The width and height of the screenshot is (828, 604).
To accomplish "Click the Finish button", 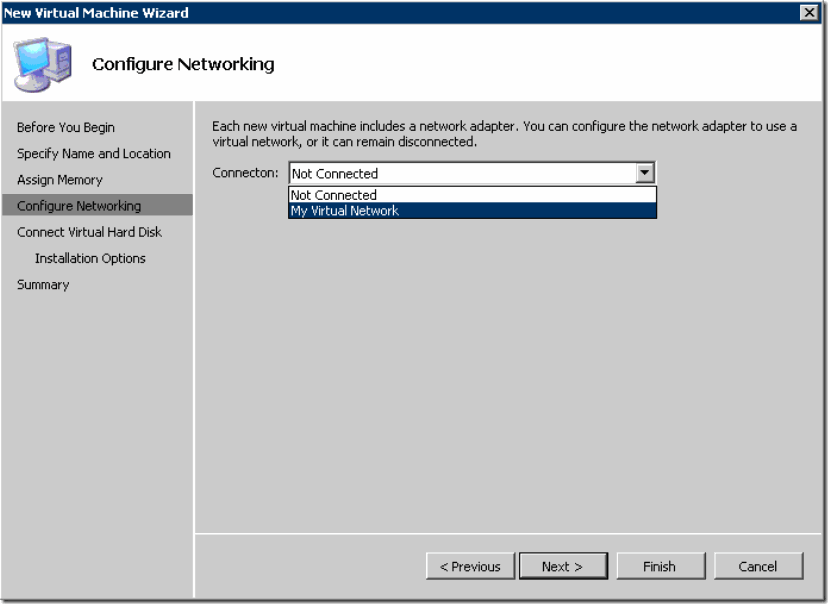I will click(x=660, y=566).
